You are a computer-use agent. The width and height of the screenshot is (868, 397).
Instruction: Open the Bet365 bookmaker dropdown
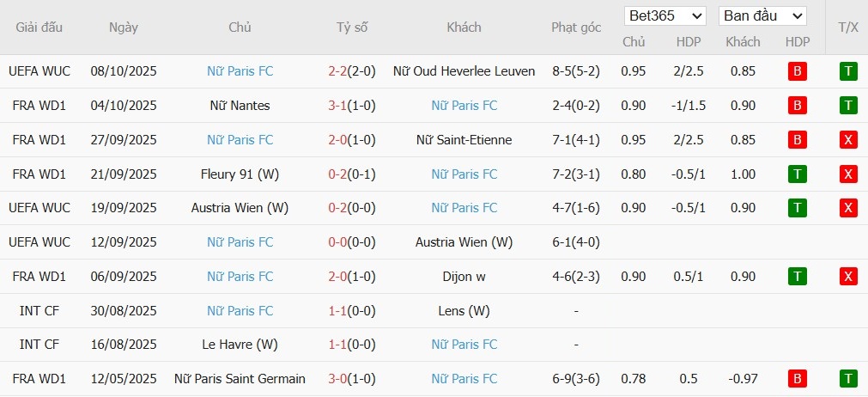tap(665, 16)
